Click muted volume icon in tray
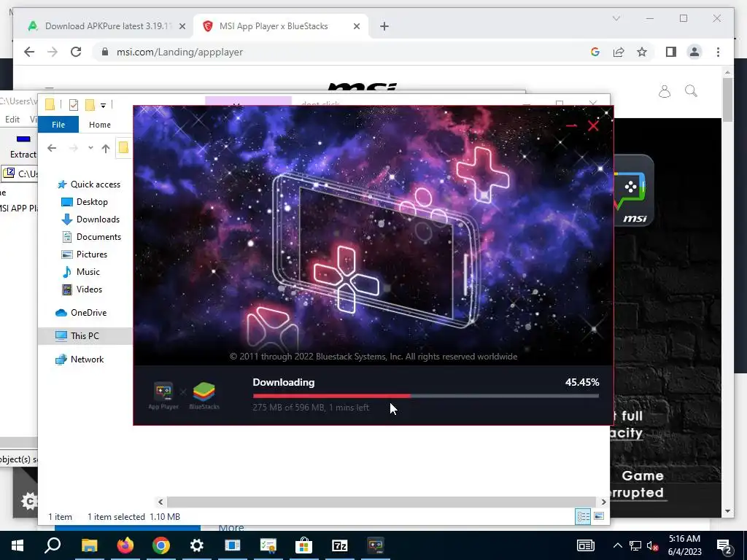The image size is (747, 560). point(653,545)
